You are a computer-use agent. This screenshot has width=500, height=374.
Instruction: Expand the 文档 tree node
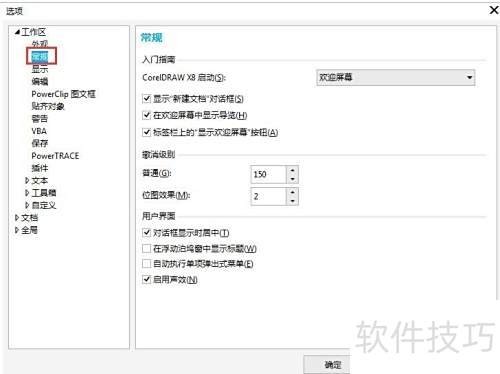tap(17, 218)
